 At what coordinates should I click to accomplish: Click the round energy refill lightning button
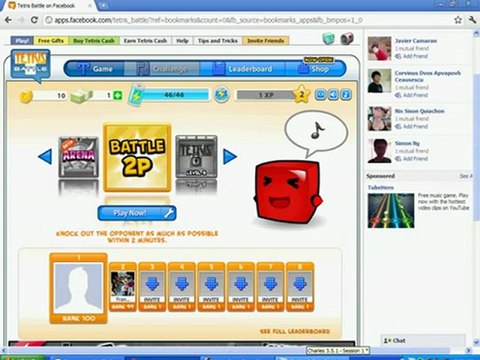coord(221,95)
